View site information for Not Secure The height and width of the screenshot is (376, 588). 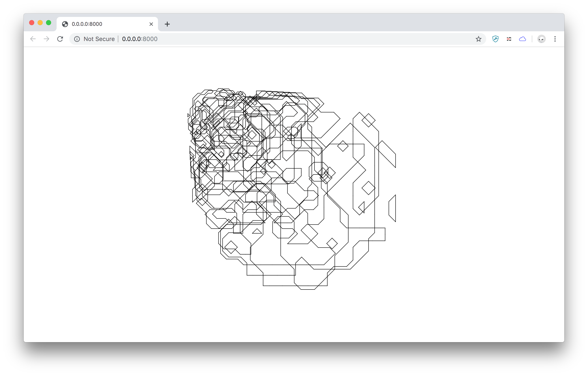77,39
